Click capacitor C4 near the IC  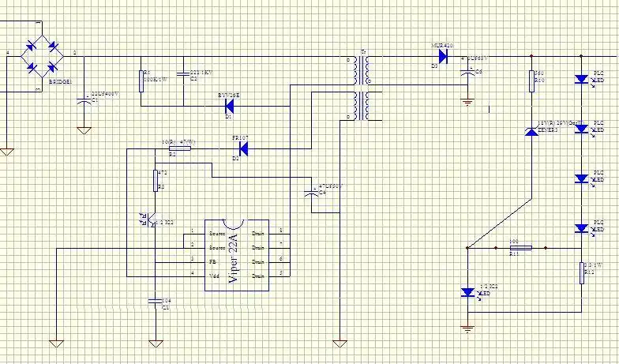tap(316, 192)
